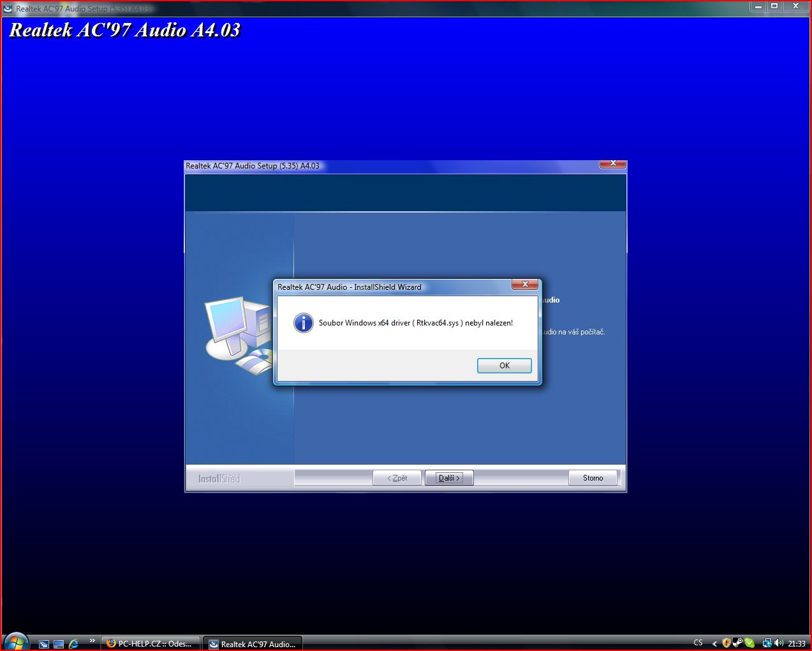Viewport: 812px width, 651px height.
Task: Open the CS language indicator
Action: coord(698,643)
